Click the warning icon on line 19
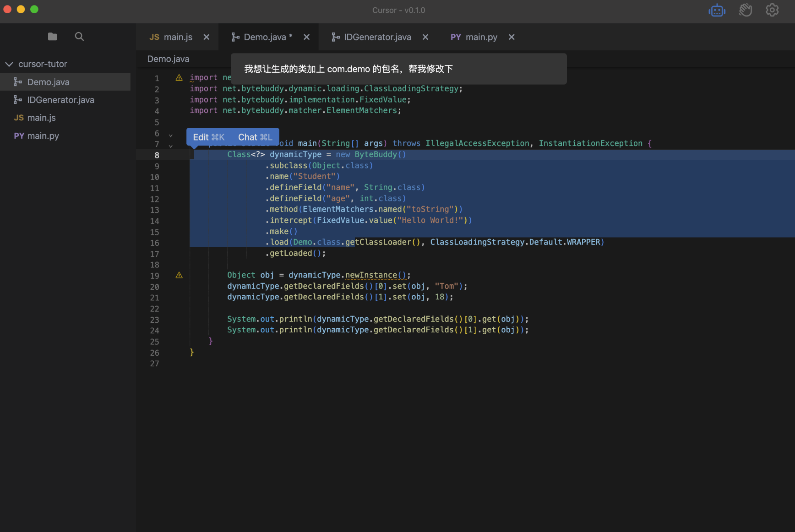Screen dimensions: 795x532 (179, 275)
